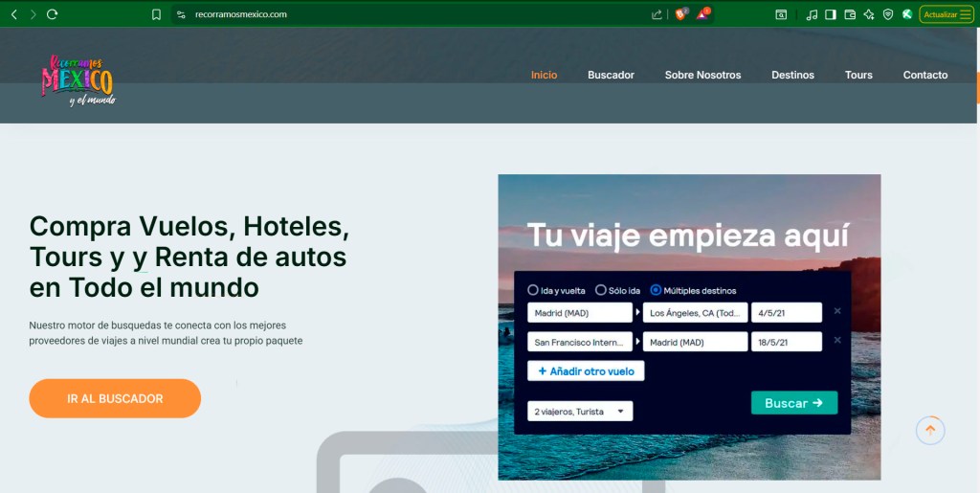Open the 4/5/21 departure date picker

point(786,313)
